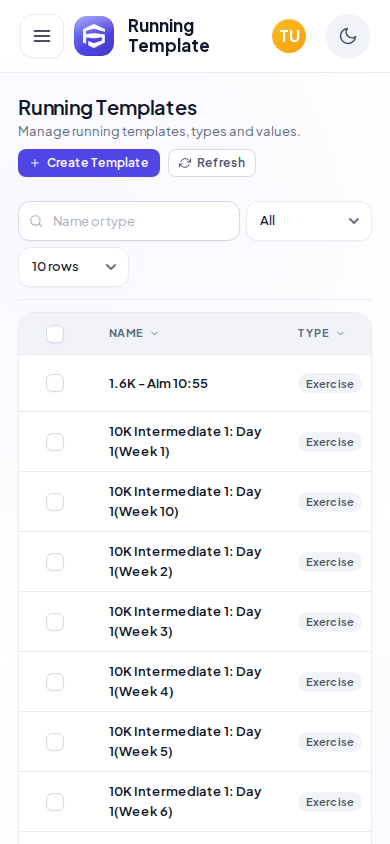
Task: Toggle dark mode moon icon
Action: [x=348, y=36]
